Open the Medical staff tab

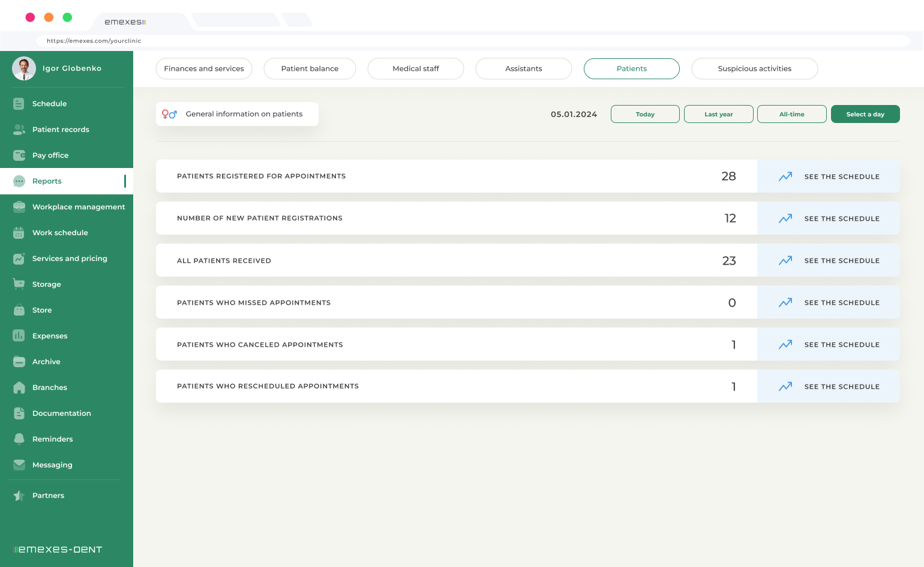(x=416, y=68)
